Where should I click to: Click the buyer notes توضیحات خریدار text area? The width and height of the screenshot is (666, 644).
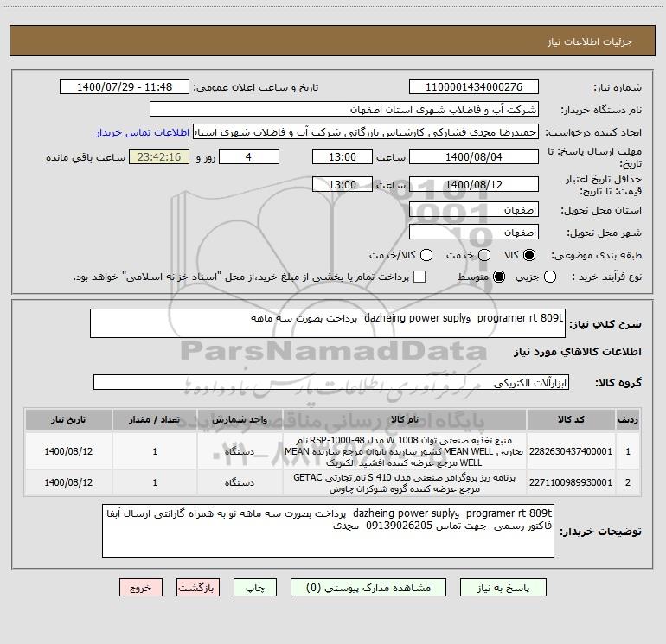click(x=328, y=531)
